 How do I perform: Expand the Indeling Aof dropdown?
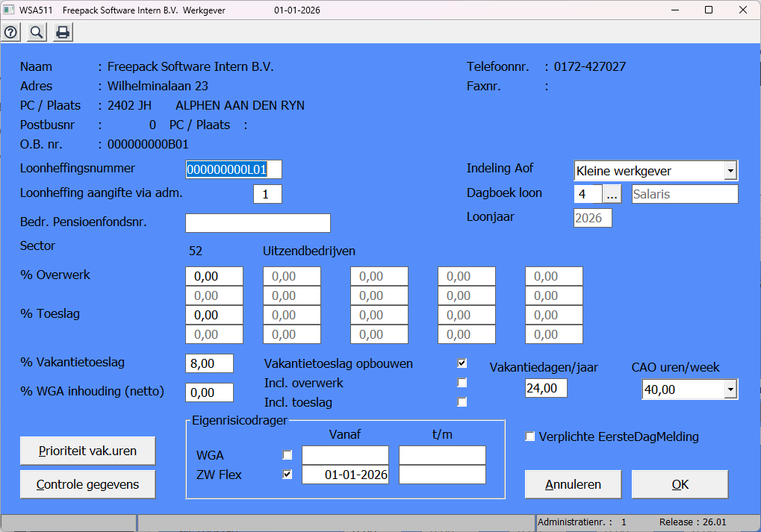click(730, 171)
